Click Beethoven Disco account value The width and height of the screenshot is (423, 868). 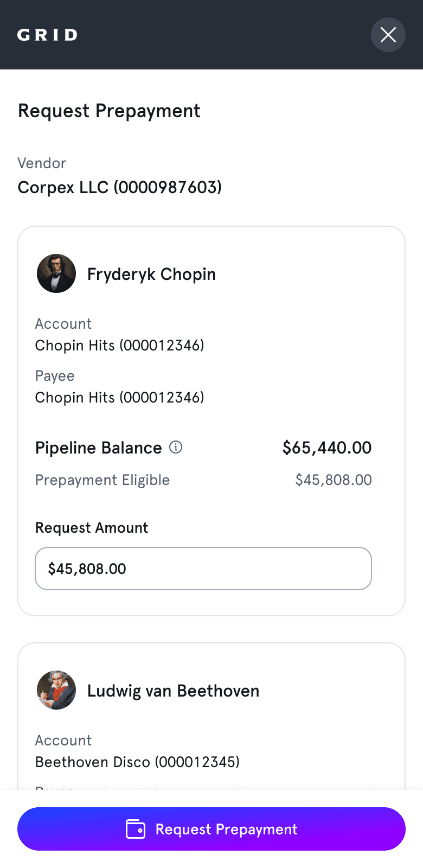137,762
